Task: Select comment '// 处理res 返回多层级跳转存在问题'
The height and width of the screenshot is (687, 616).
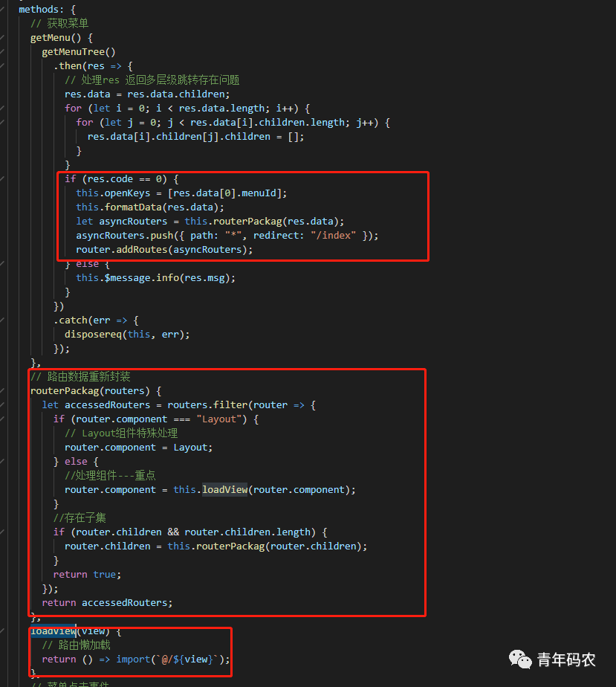Action: pyautogui.click(x=152, y=80)
